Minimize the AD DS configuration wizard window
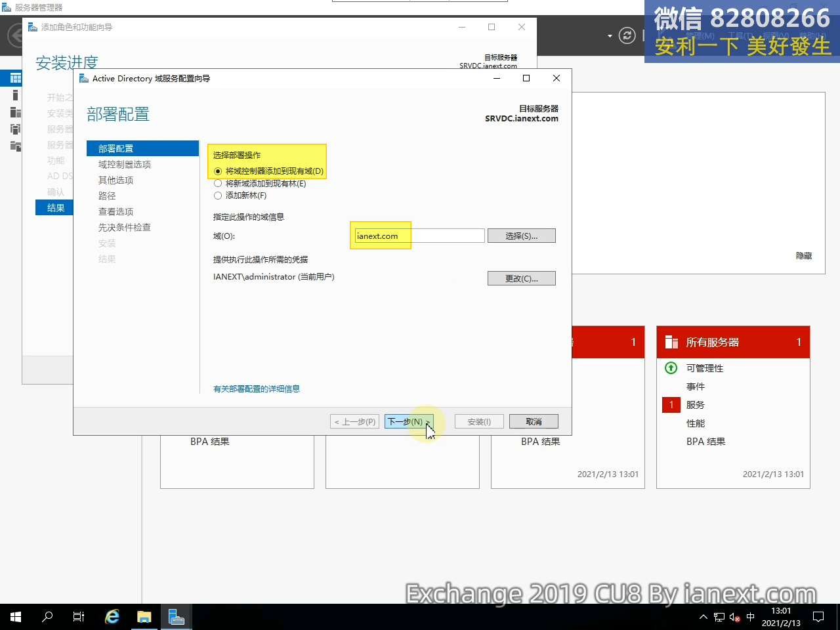 tap(497, 78)
